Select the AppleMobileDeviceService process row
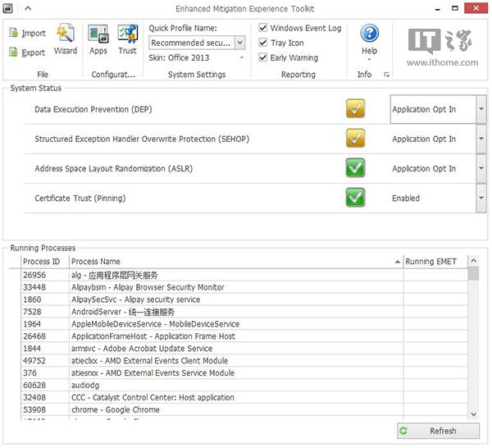Viewport: 492px width, 448px height. (x=244, y=324)
